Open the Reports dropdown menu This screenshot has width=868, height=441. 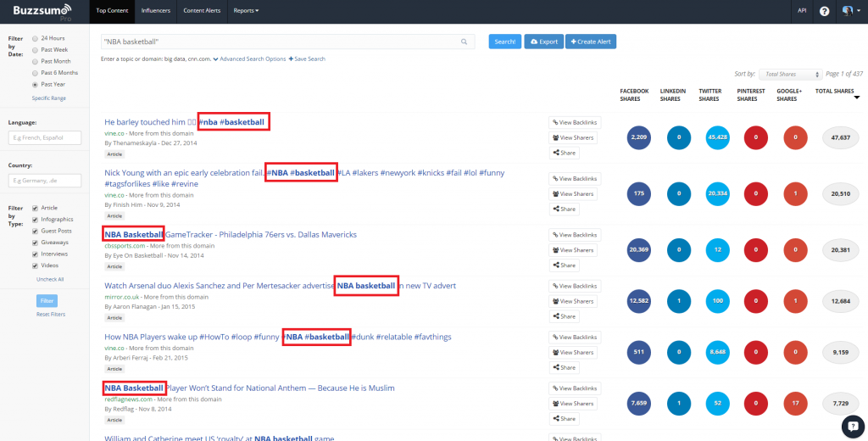coord(246,11)
